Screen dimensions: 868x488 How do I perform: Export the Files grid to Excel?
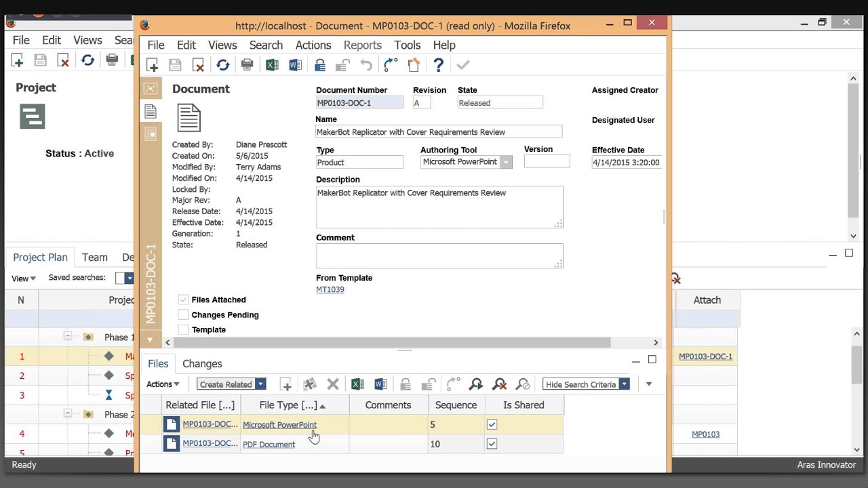point(357,384)
